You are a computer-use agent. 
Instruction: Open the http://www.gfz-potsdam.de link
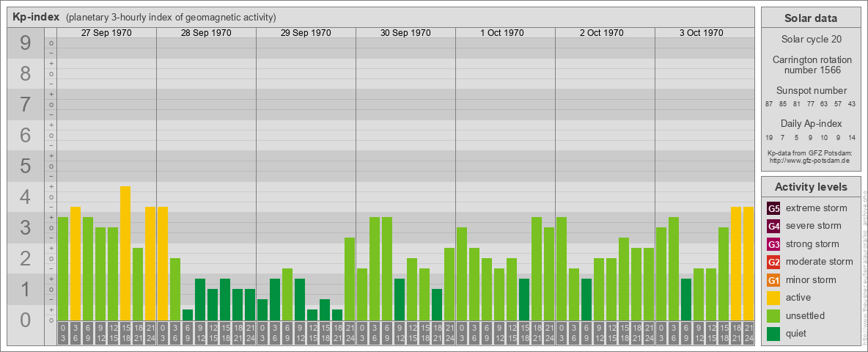point(811,161)
